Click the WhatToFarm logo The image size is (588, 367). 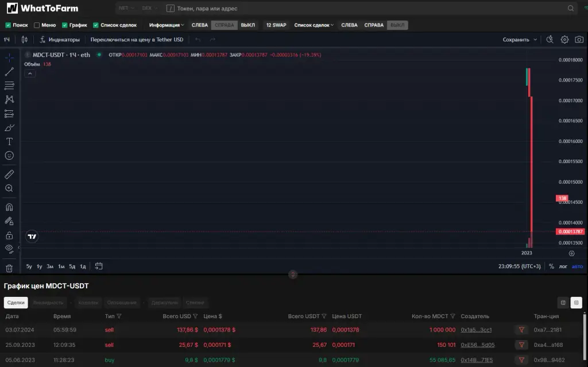42,8
